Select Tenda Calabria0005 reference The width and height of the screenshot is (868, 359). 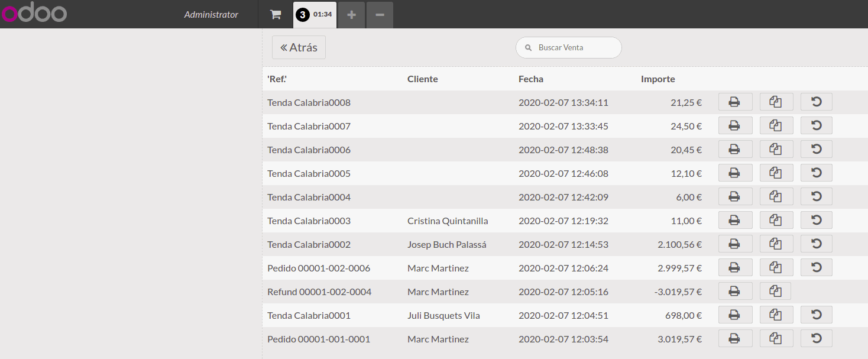309,173
